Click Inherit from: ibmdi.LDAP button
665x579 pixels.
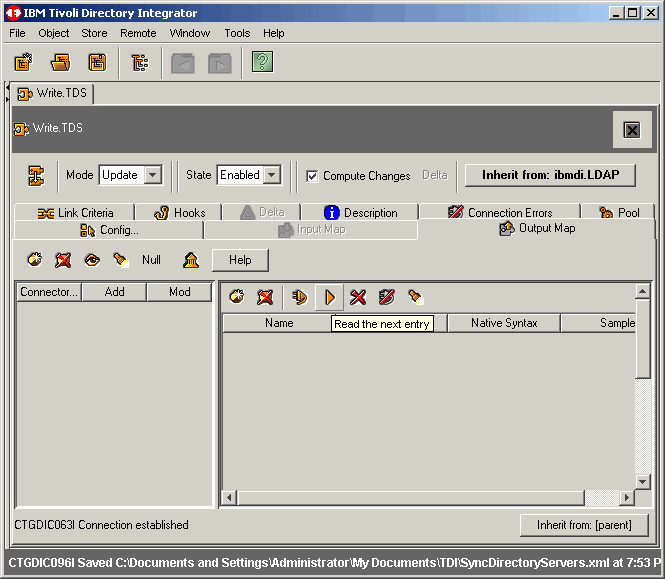[x=550, y=175]
